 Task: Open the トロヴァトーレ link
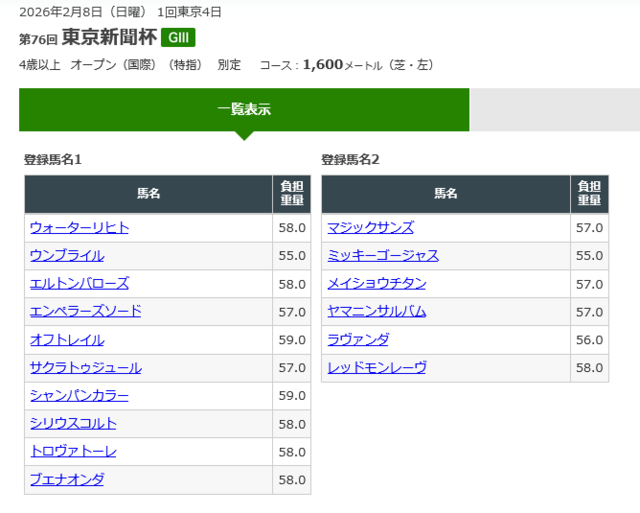pyautogui.click(x=73, y=451)
